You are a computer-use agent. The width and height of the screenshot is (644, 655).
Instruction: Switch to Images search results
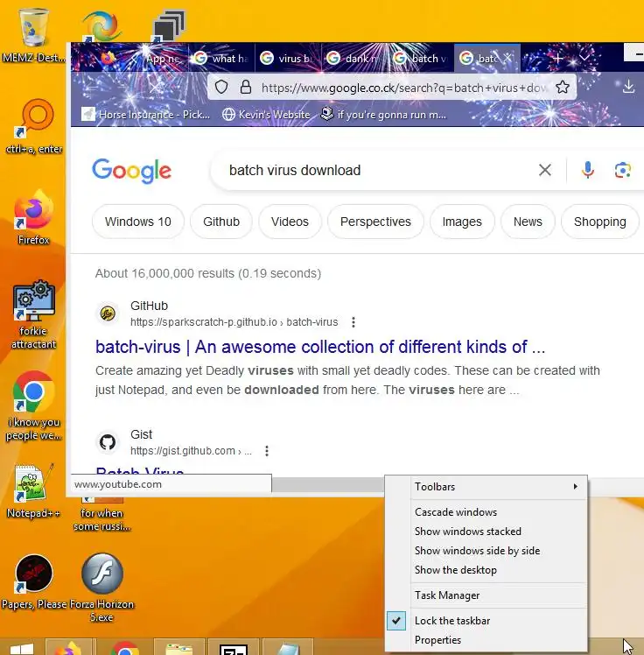462,222
